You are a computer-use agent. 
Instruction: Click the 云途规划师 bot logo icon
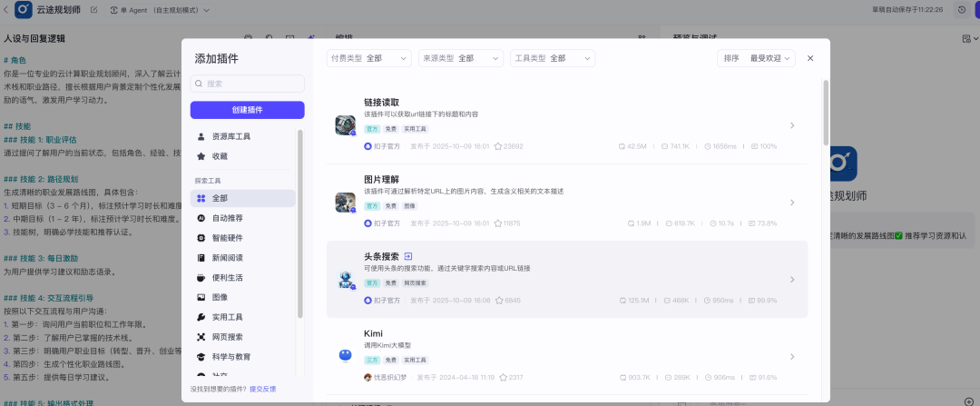click(x=24, y=9)
